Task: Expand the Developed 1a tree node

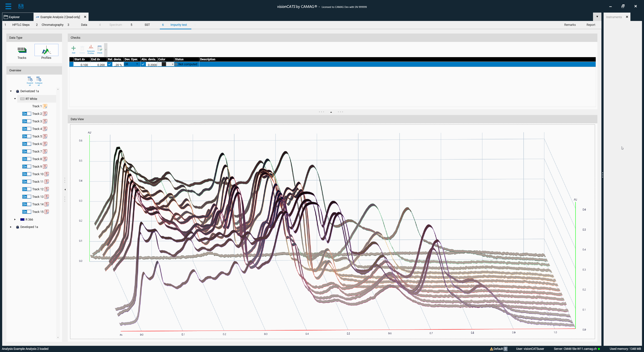Action: click(11, 227)
